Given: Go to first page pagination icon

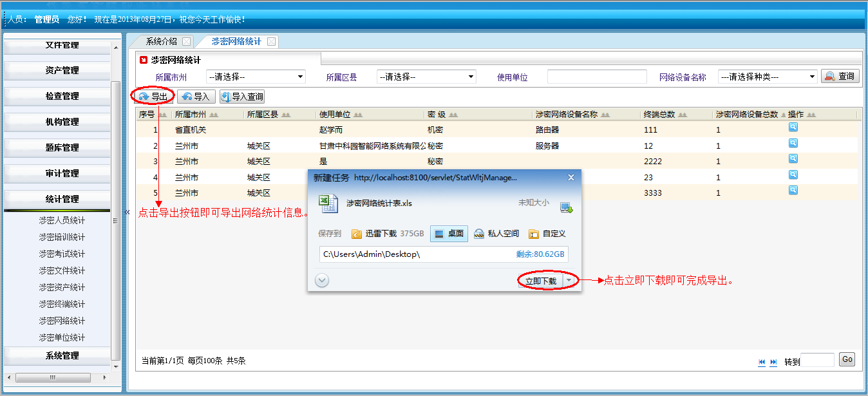Looking at the screenshot, I should (762, 362).
